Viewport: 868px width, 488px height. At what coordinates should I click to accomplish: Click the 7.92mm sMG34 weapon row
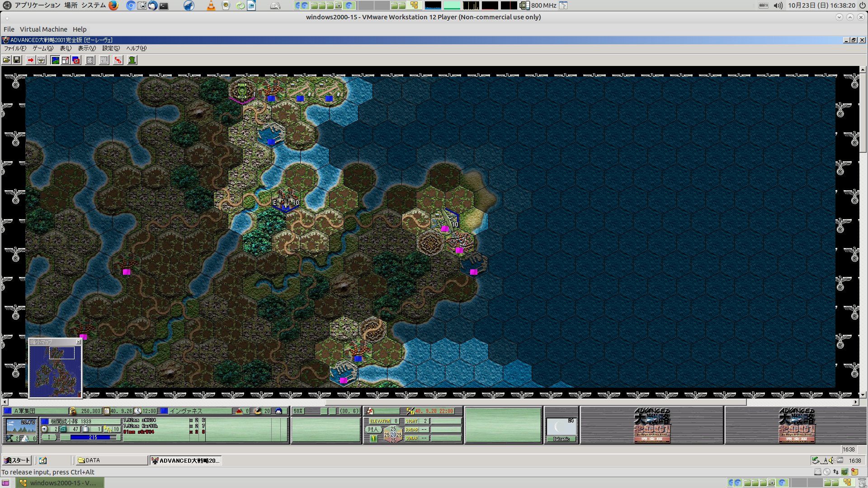tap(164, 420)
